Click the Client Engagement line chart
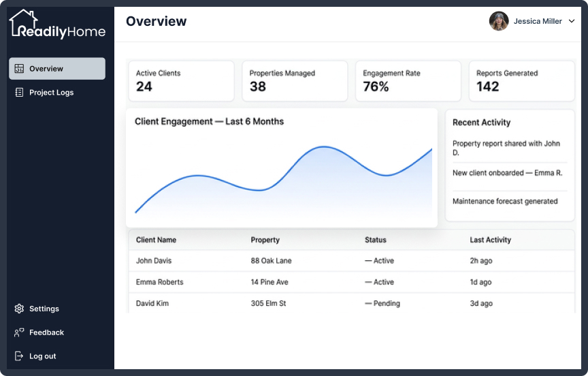Image resolution: width=588 pixels, height=376 pixels. [x=284, y=179]
